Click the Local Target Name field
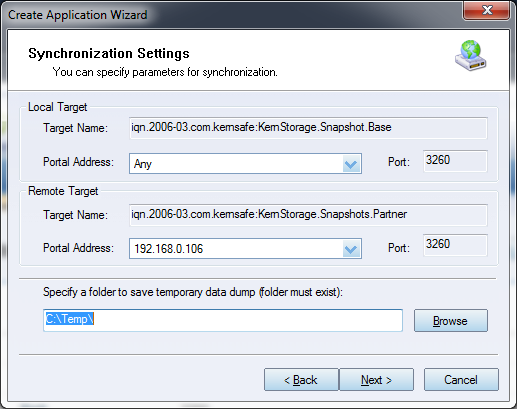The height and width of the screenshot is (409, 517). click(308, 128)
